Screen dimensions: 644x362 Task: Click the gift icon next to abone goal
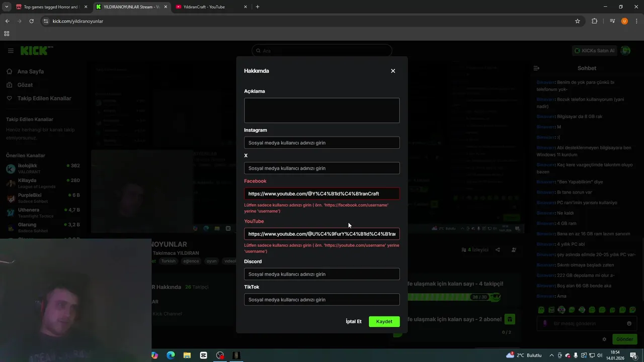click(x=509, y=319)
